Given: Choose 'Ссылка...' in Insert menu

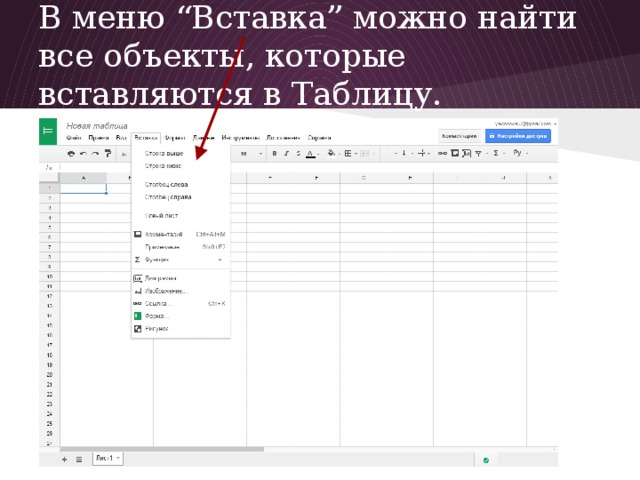Looking at the screenshot, I should pos(181,303).
